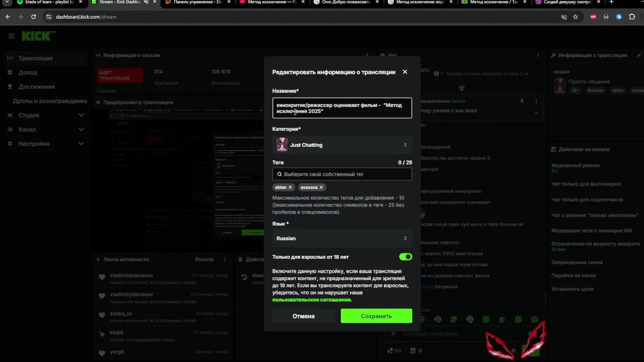The image size is (644, 362).
Task: Click the Отмена button
Action: (303, 316)
